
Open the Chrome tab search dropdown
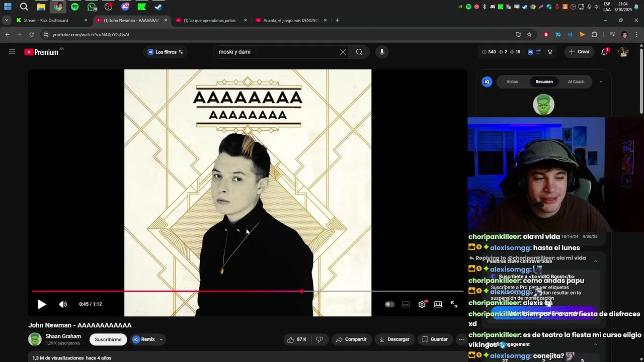(x=6, y=20)
